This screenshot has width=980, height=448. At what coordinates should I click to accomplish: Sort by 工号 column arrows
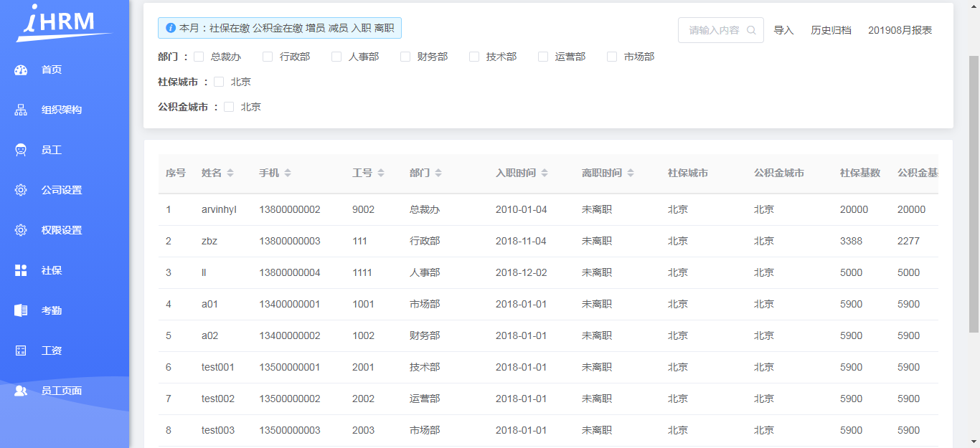(x=381, y=173)
